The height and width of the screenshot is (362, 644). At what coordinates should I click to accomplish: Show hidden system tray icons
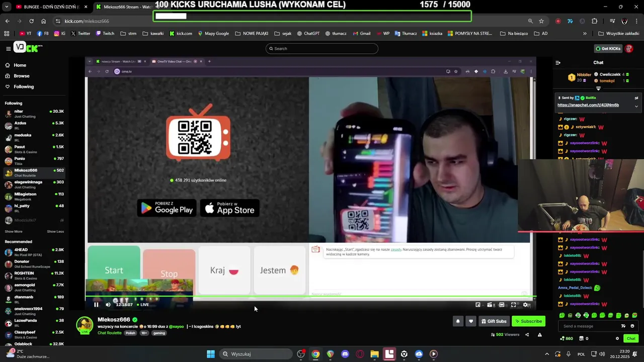point(547,354)
